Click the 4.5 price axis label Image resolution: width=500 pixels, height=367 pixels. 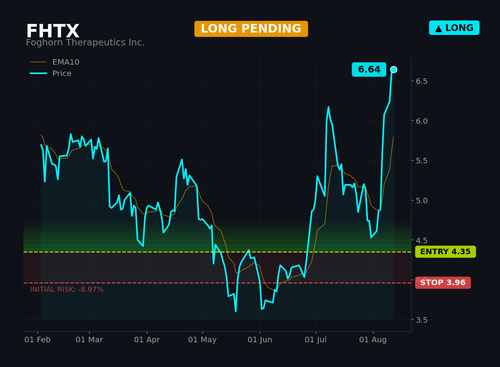(x=421, y=240)
